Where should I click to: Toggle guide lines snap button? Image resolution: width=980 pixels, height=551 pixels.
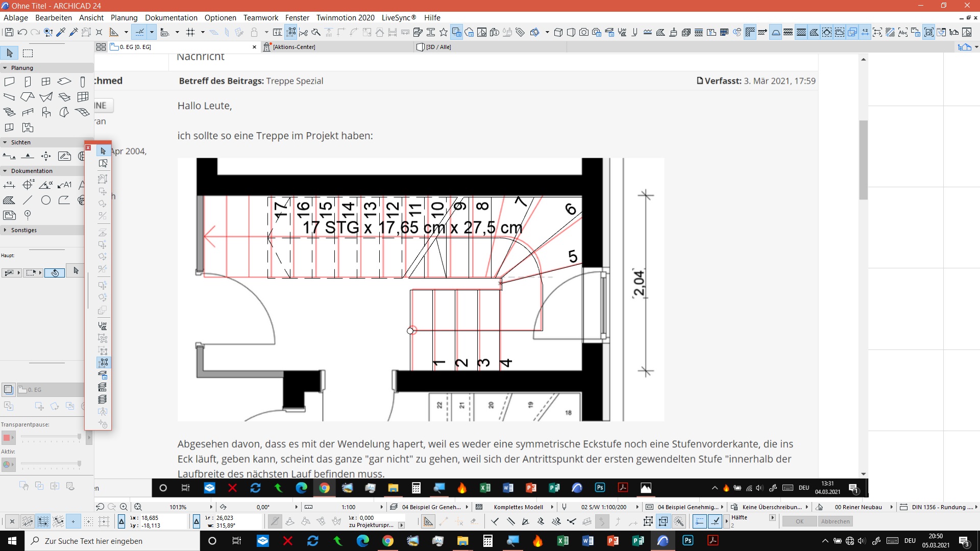click(139, 32)
